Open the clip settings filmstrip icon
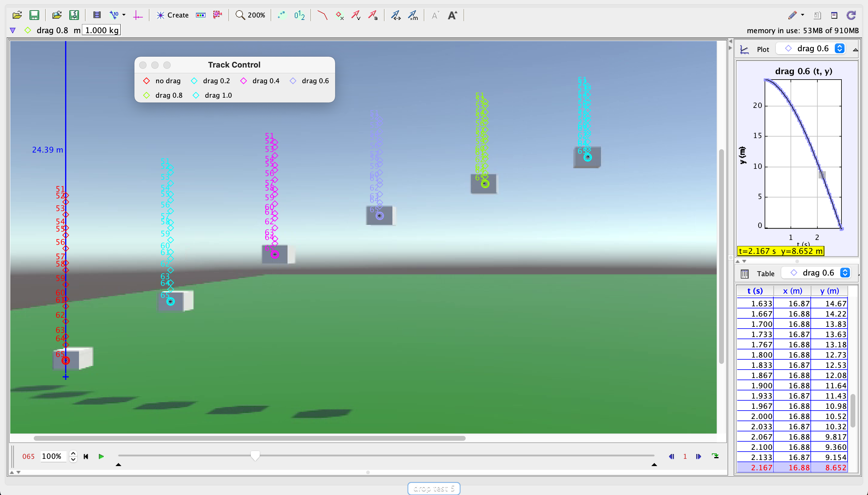868x495 pixels. (x=97, y=15)
